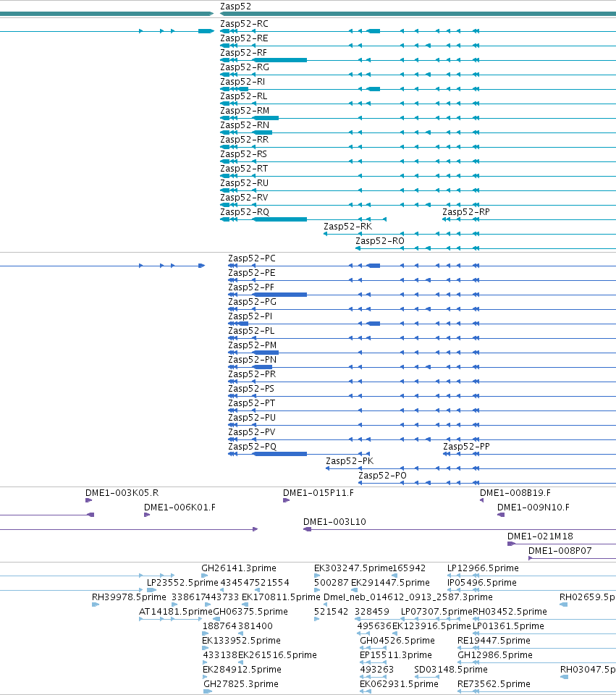This screenshot has height=695, width=616.
Task: Select the Zasp52-RL transcript label
Action: pos(244,96)
